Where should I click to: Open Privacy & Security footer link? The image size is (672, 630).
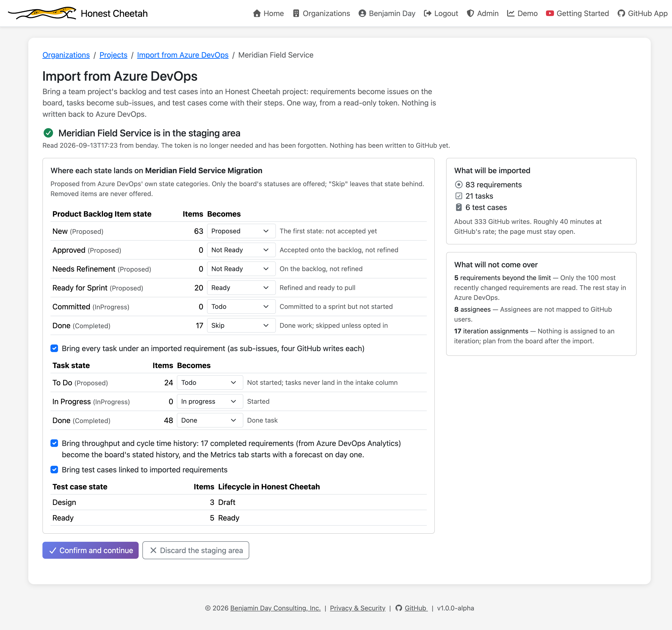pos(358,608)
